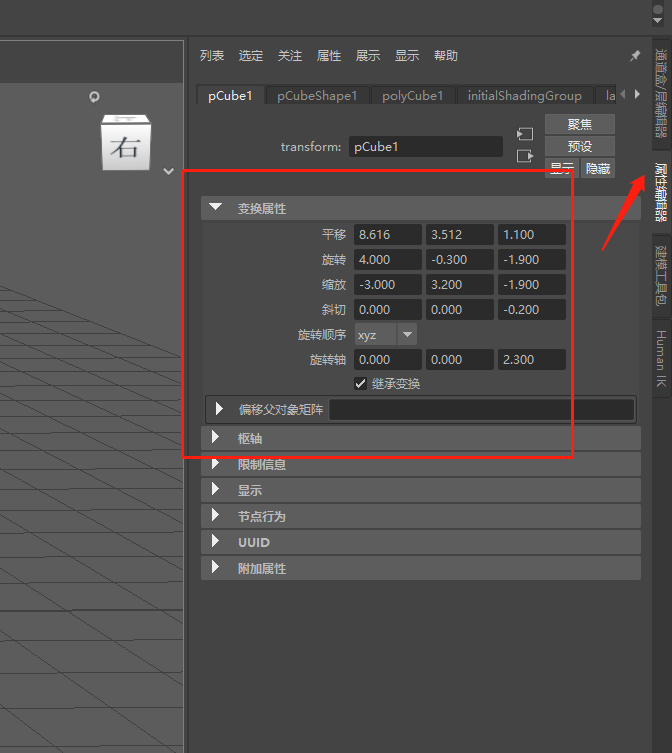Open 属性编辑器 side tab
Viewport: 672px width, 753px height.
point(661,192)
